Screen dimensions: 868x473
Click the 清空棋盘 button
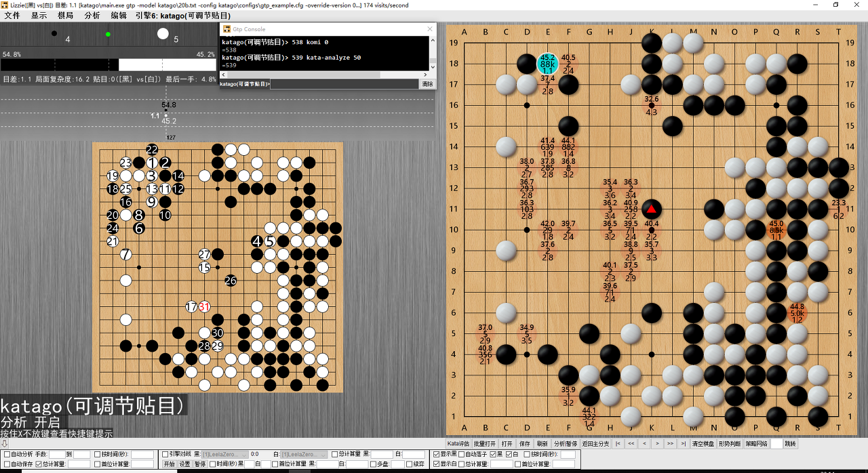coord(702,443)
